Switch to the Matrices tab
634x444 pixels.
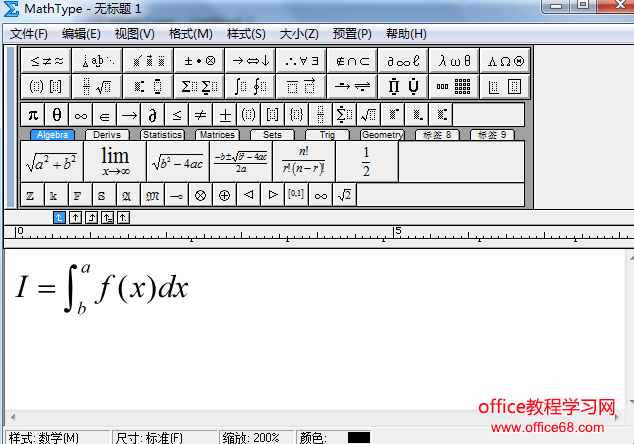pyautogui.click(x=217, y=135)
